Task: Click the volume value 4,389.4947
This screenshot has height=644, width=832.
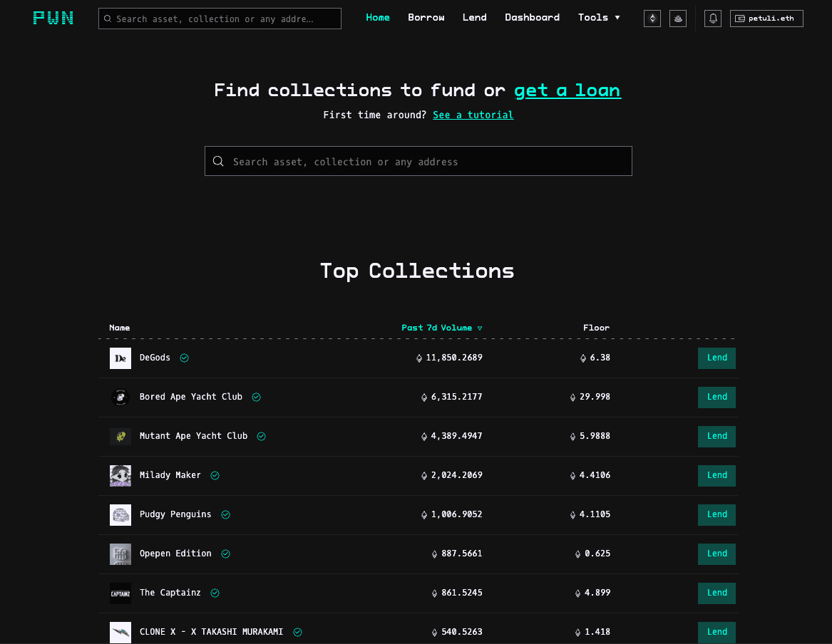Action: pos(457,436)
